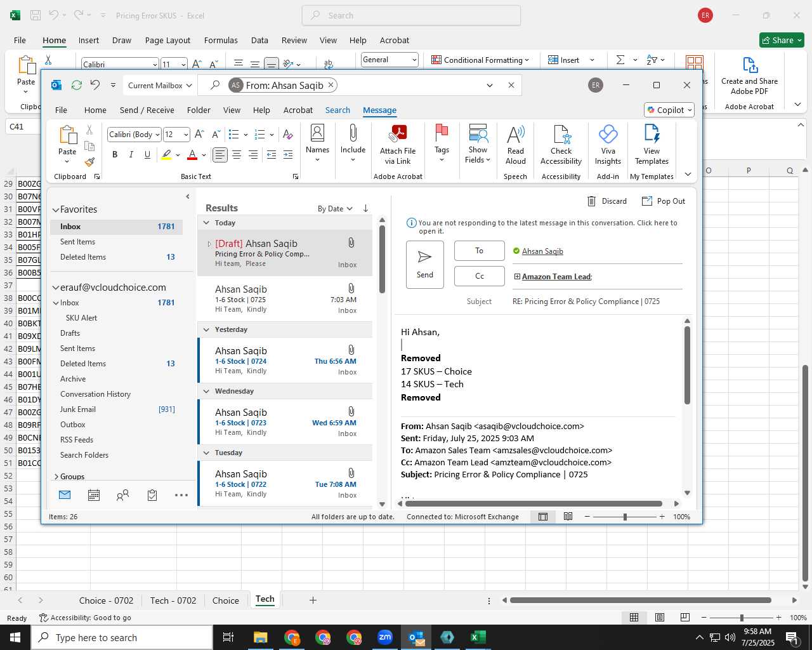Collapse the Yesterday results group
812x650 pixels.
pyautogui.click(x=206, y=329)
